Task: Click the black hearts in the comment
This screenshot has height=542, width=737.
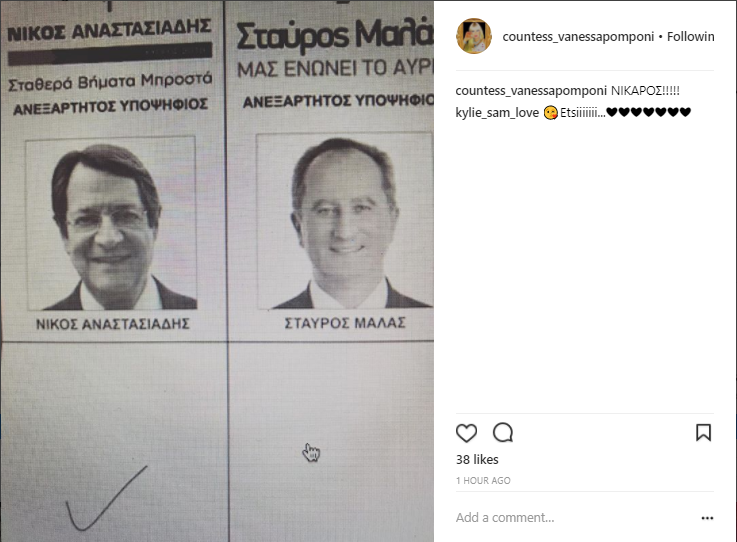Action: pos(649,112)
